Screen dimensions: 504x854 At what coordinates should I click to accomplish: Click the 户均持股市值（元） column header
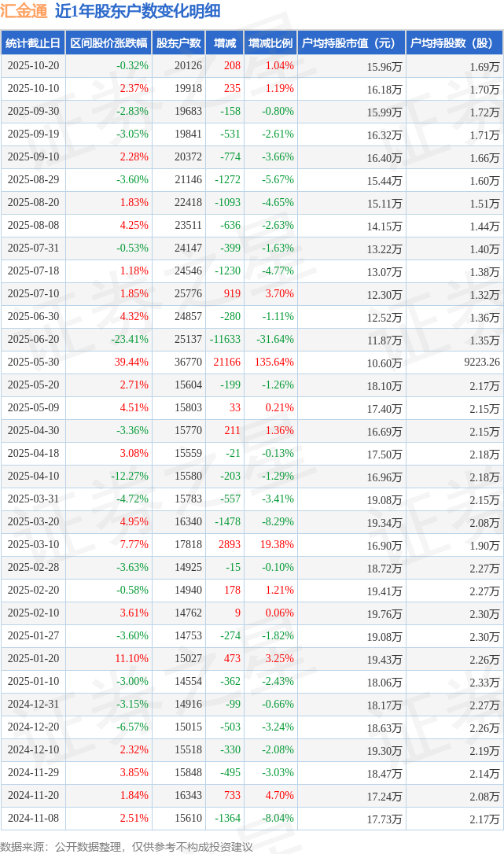(351, 43)
